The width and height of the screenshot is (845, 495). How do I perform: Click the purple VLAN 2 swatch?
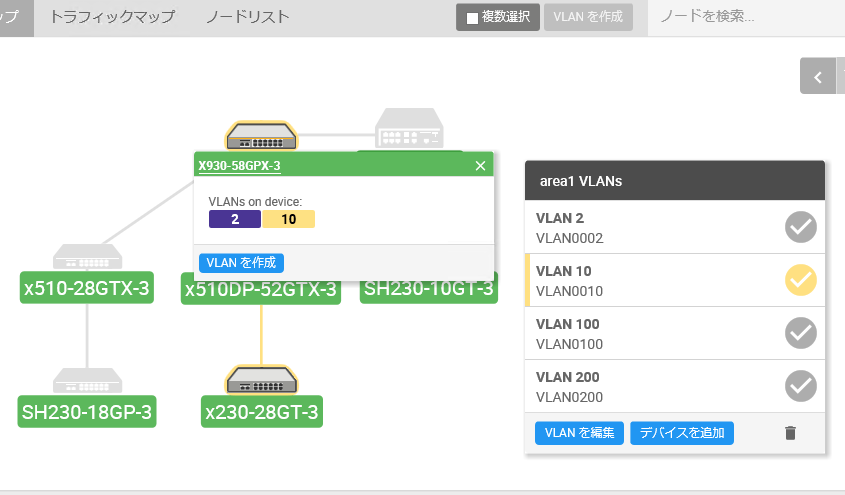pos(235,219)
